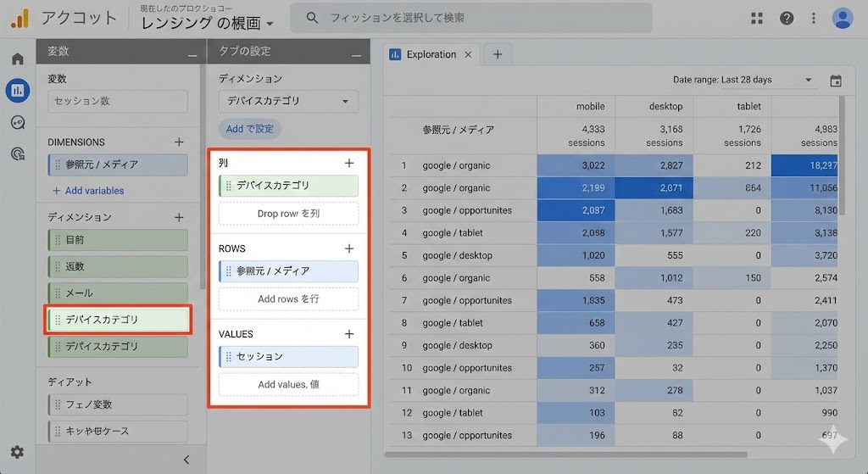Click the Drop row を列 drop zone

288,214
